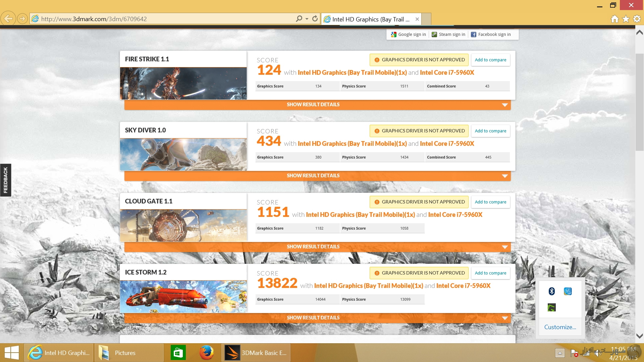This screenshot has height=362, width=644.
Task: Launch Firefox from taskbar
Action: coord(206,353)
